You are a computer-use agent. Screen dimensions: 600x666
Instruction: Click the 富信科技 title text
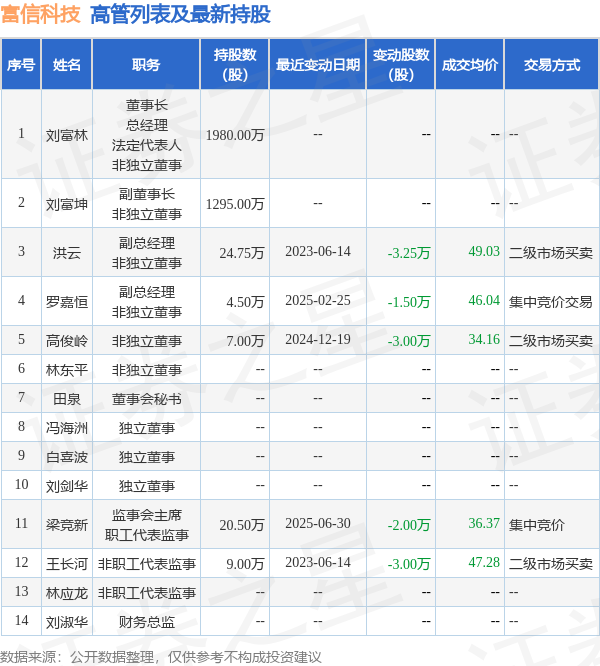(x=41, y=14)
